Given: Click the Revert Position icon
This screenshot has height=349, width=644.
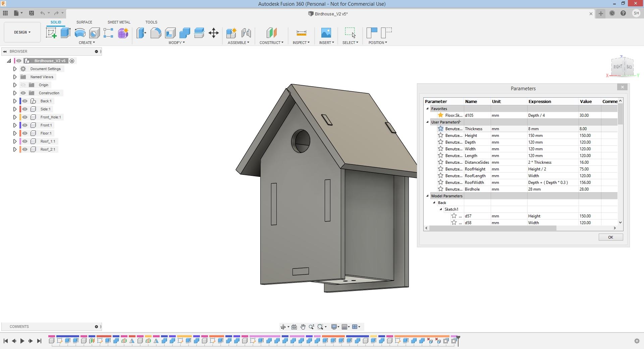Looking at the screenshot, I should pyautogui.click(x=386, y=33).
